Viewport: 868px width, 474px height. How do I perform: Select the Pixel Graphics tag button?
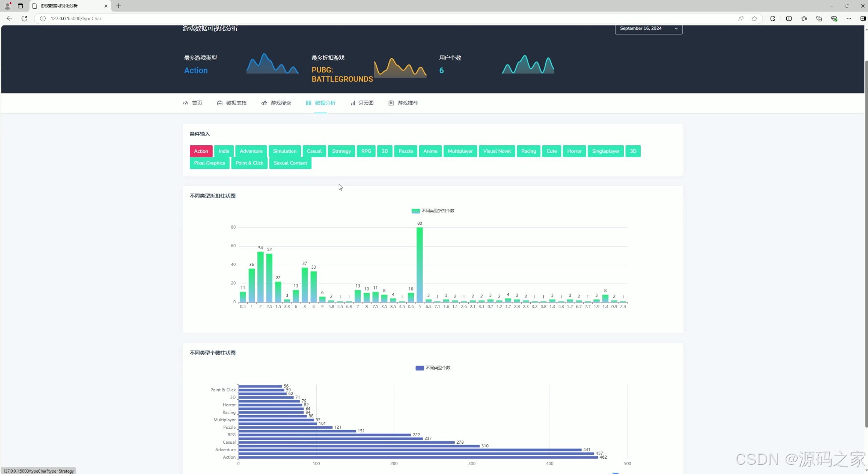[x=209, y=163]
